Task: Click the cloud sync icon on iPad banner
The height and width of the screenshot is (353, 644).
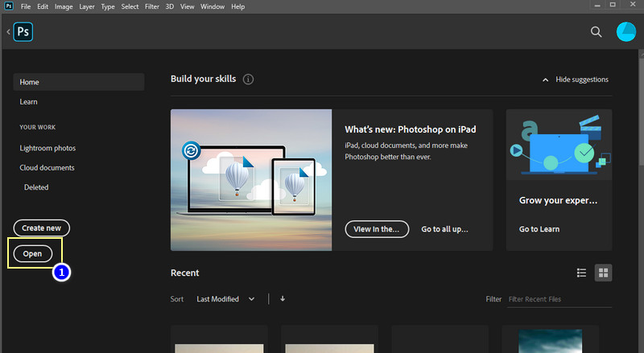Action: click(x=191, y=150)
